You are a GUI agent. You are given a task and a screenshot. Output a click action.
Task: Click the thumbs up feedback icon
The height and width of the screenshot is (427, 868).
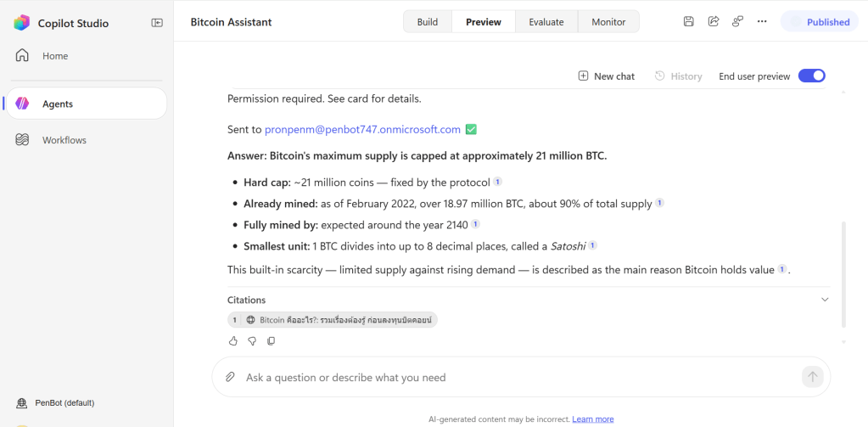tap(233, 341)
